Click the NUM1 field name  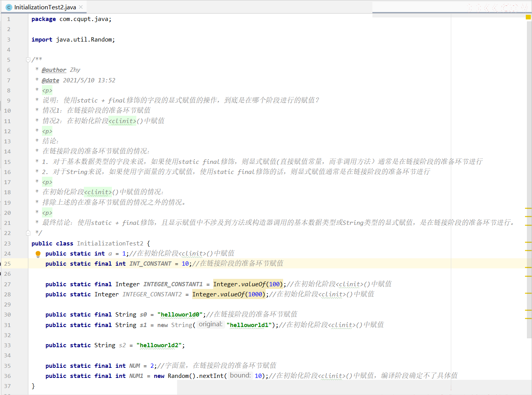point(136,376)
